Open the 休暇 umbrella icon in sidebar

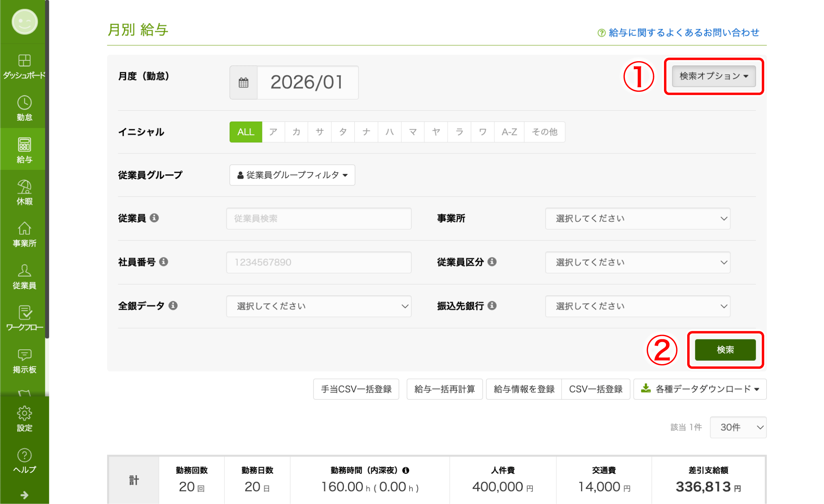(24, 187)
